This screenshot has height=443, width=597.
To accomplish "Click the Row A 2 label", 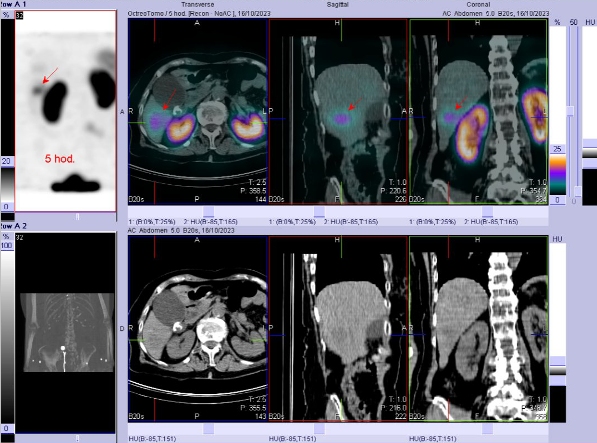I will 13,226.
